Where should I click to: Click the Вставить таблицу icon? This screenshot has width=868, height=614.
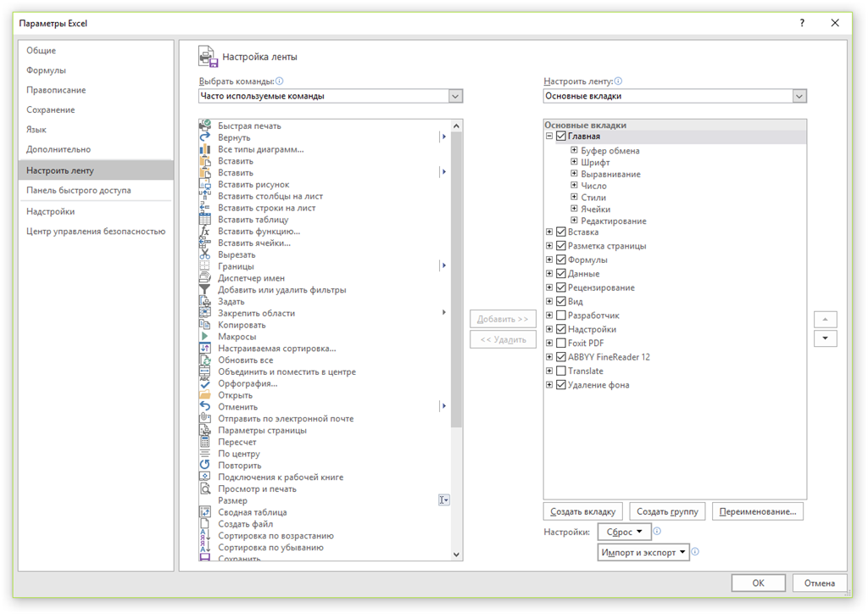(x=205, y=220)
